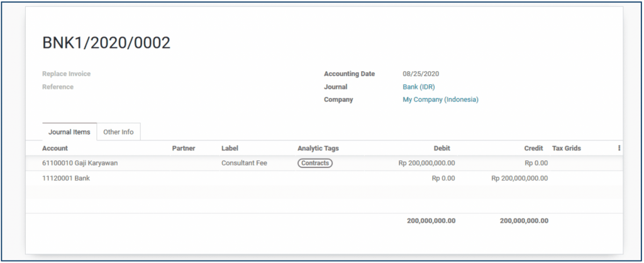The width and height of the screenshot is (644, 263).
Task: Click the Contracts analytic tag
Action: coord(314,163)
